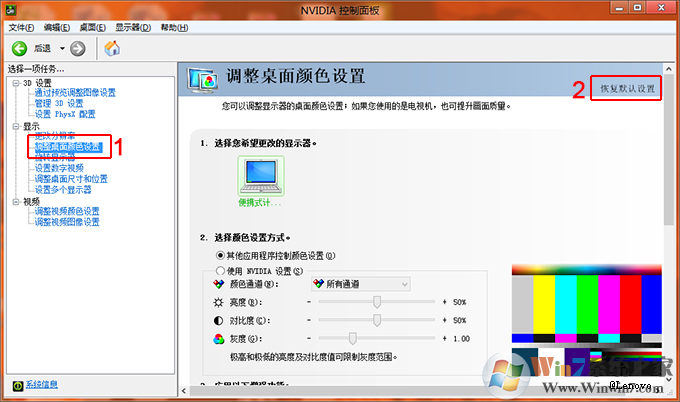680x402 pixels.
Task: Click the color channel icon beside 颜色通道
Action: point(219,284)
